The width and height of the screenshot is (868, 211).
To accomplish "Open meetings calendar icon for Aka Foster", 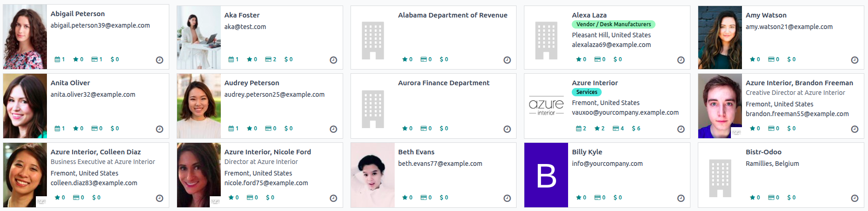I will pyautogui.click(x=231, y=59).
